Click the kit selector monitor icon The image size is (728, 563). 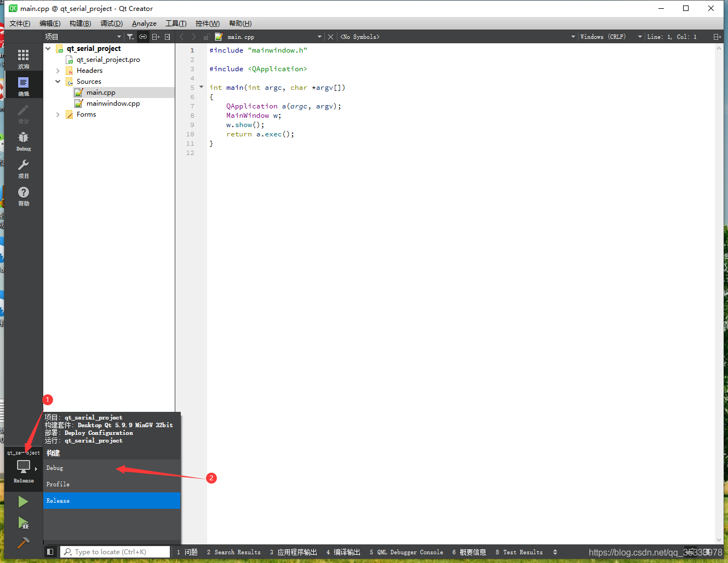point(24,467)
